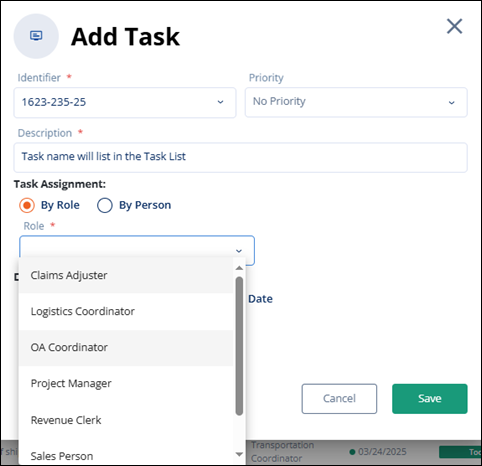The width and height of the screenshot is (482, 466).
Task: Click the Cancel button
Action: coord(339,399)
